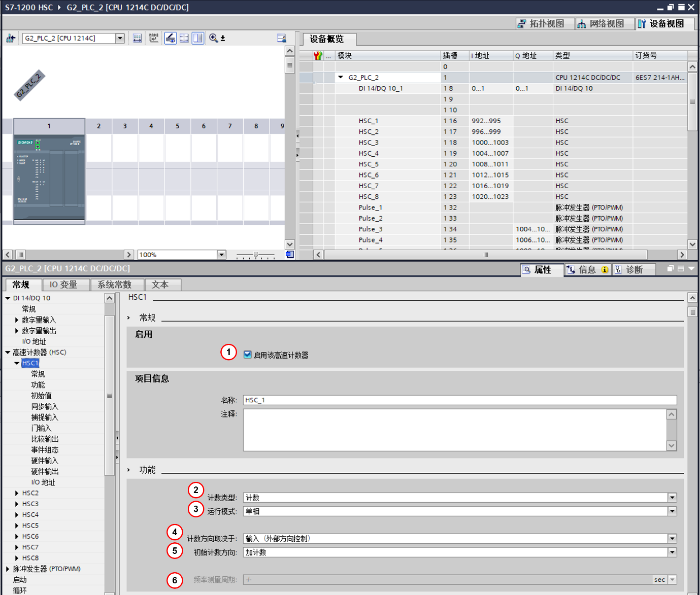Click the zoom magnifier toolbar icon
The image size is (700, 595).
pyautogui.click(x=214, y=38)
